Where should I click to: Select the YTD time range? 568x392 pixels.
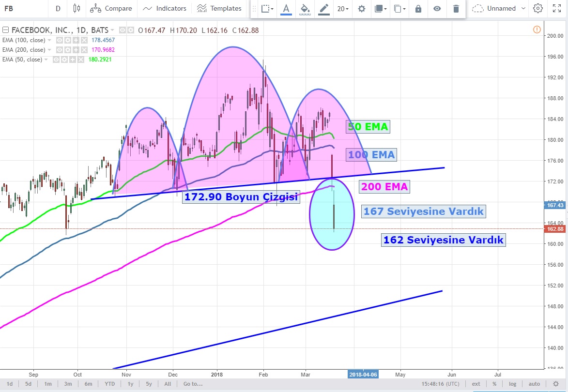click(x=109, y=384)
